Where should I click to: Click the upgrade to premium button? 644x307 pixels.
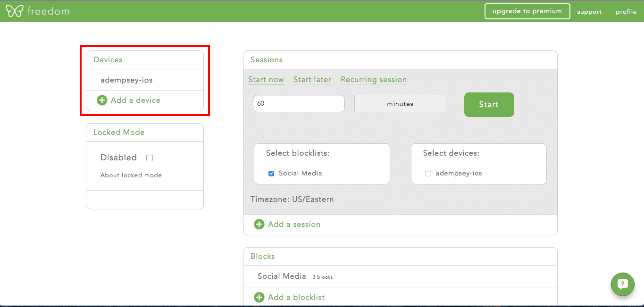click(527, 11)
